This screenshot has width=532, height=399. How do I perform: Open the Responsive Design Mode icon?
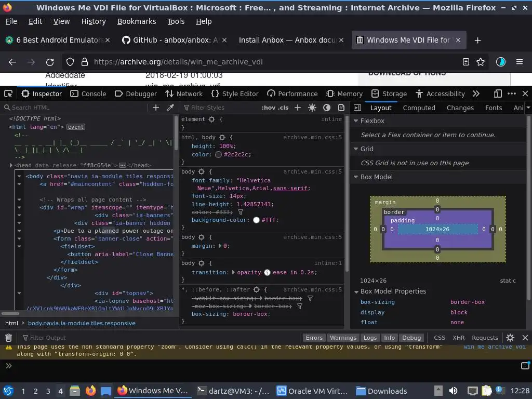point(497,94)
